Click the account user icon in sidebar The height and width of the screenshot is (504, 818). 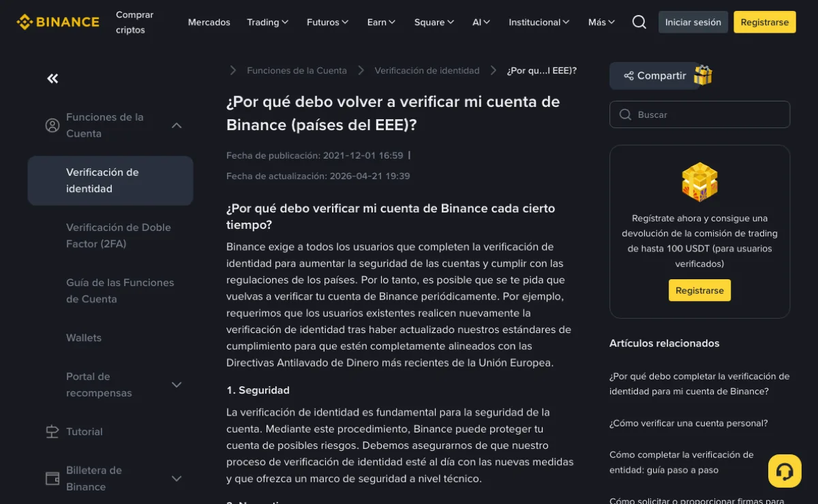pos(52,125)
